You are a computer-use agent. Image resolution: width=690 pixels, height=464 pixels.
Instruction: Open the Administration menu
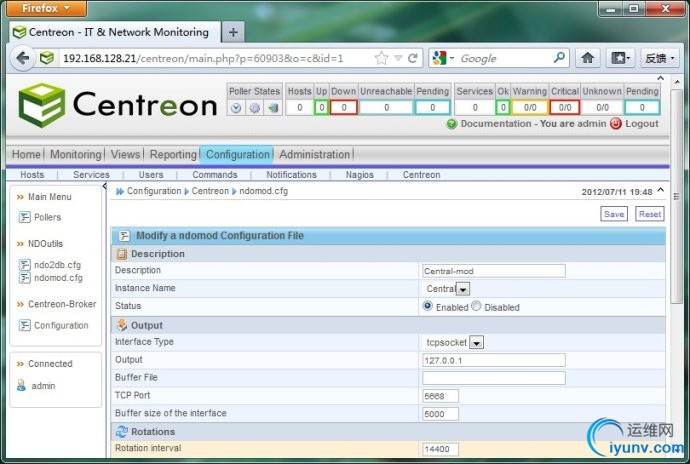314,155
